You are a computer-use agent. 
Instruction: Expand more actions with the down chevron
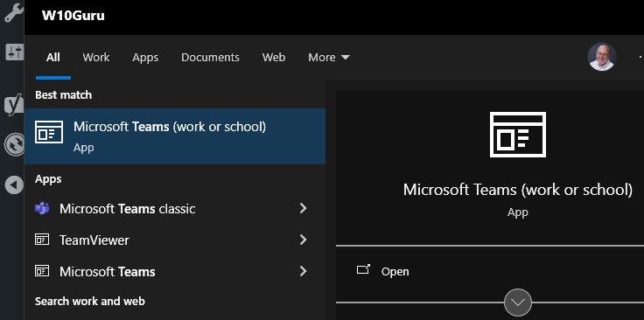click(518, 303)
